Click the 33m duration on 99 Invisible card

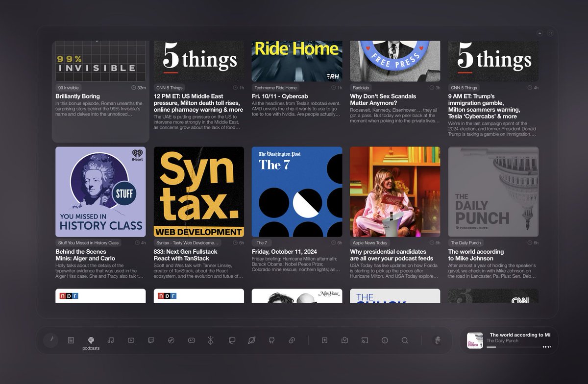pos(139,88)
